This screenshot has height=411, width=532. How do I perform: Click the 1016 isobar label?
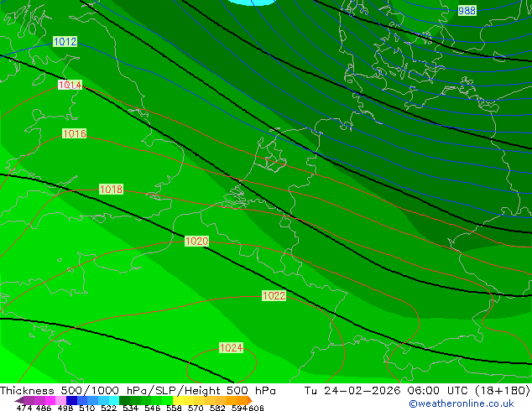tap(75, 133)
